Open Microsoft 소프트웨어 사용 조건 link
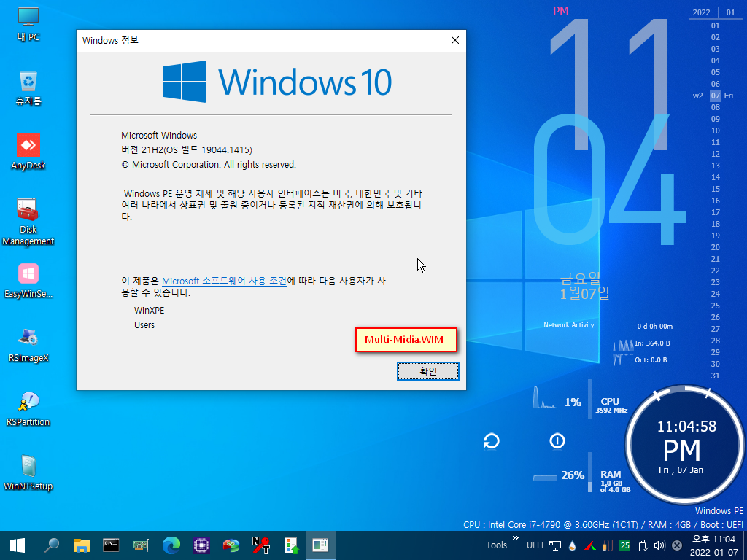747x560 pixels. point(224,281)
